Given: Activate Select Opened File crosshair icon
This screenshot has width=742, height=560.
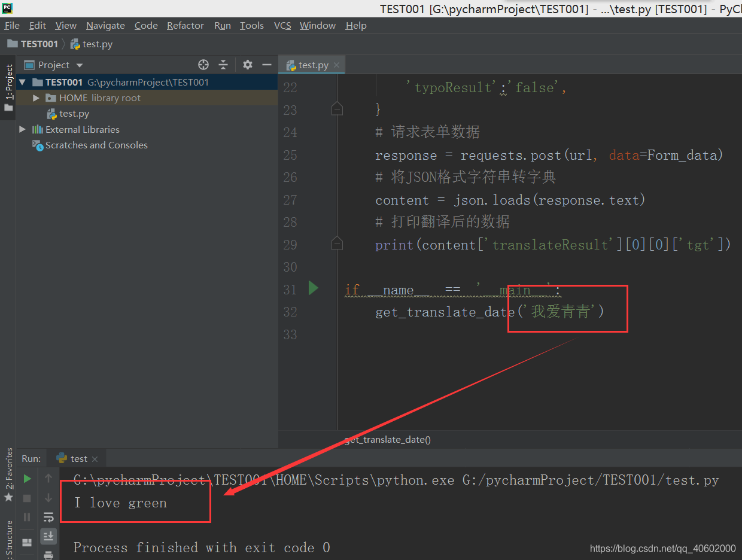Looking at the screenshot, I should (203, 65).
